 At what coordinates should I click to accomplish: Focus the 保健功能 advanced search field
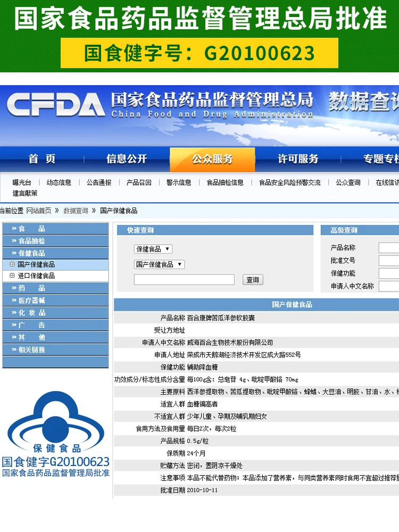[x=389, y=273]
